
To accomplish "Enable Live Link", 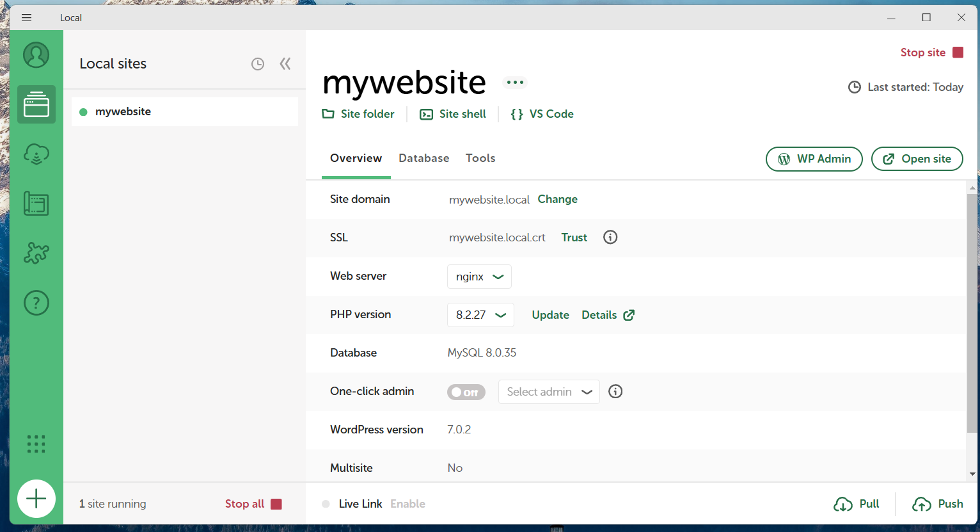I will click(x=407, y=504).
